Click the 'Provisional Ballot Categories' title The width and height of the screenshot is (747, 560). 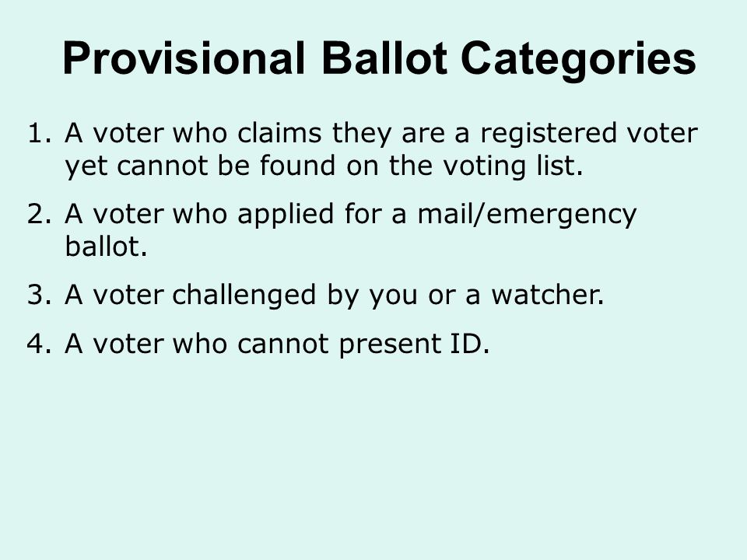click(x=379, y=60)
